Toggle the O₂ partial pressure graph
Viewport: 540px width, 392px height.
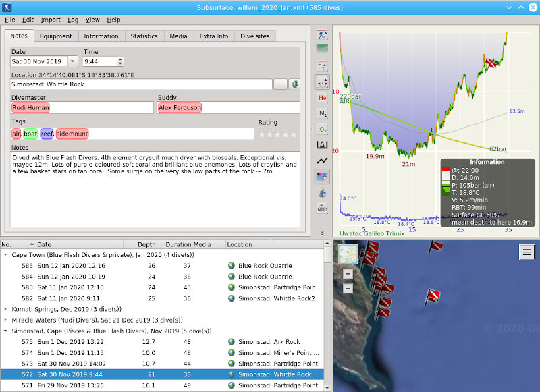coord(322,129)
